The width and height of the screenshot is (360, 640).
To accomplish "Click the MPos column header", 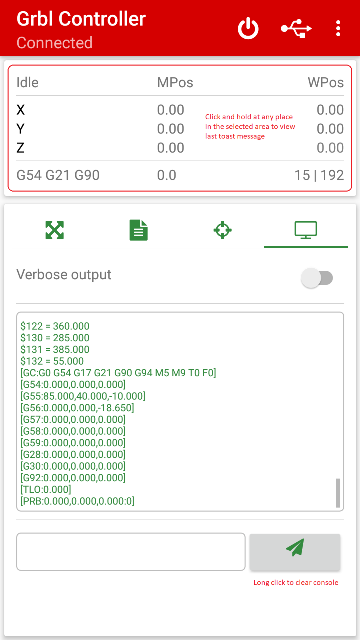I will coord(175,82).
